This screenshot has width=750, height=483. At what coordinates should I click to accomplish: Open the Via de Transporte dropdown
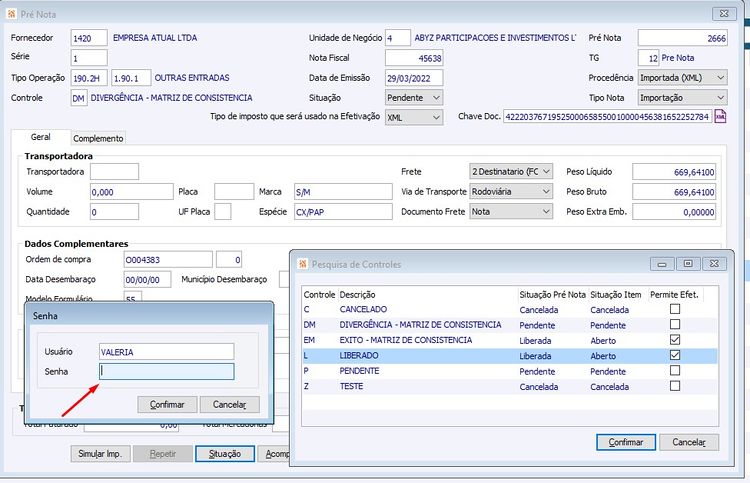544,192
